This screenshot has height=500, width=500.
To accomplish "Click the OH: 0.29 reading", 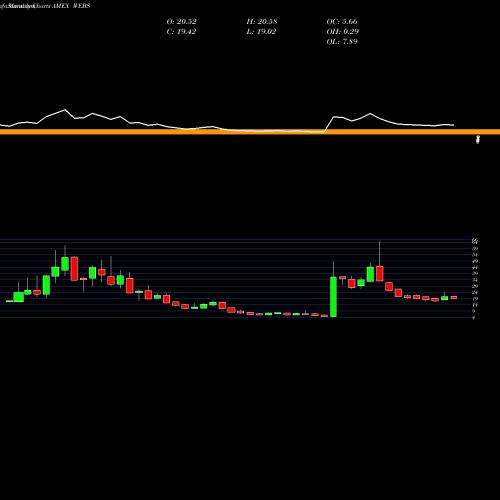I will click(342, 32).
